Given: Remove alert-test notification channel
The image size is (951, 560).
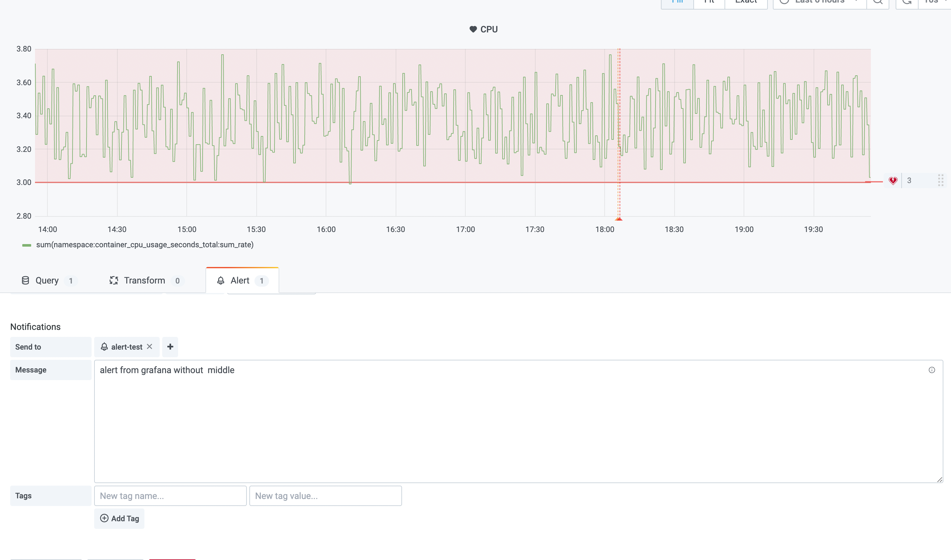Looking at the screenshot, I should click(x=149, y=346).
